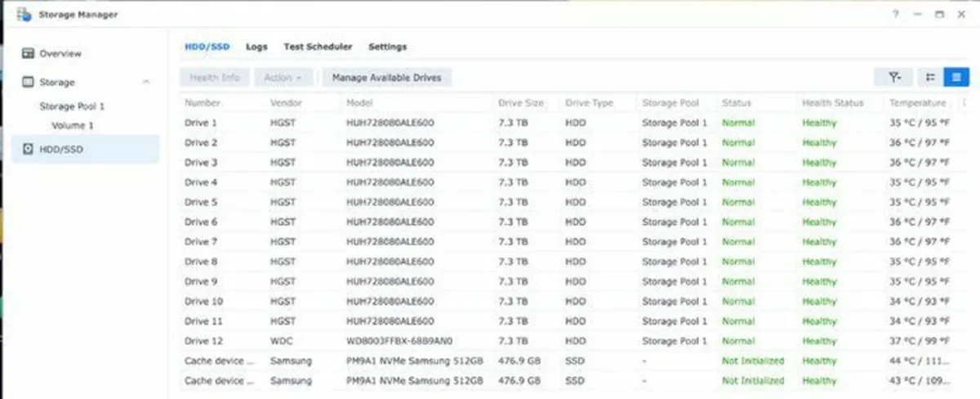Viewport: 980px width, 399px height.
Task: Select Volume 1 in the sidebar tree
Action: pos(73,126)
